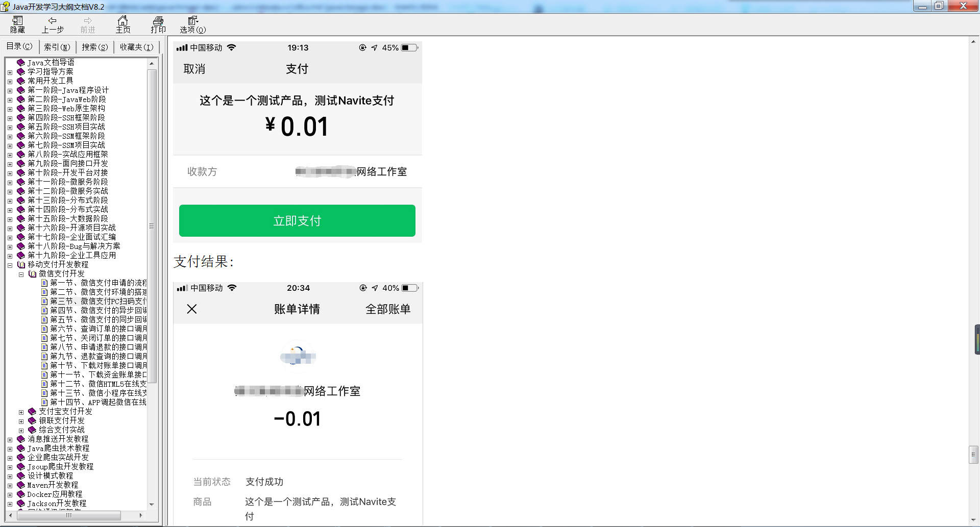
Task: Click the content pane vertical scroll thumb
Action: pos(973,454)
